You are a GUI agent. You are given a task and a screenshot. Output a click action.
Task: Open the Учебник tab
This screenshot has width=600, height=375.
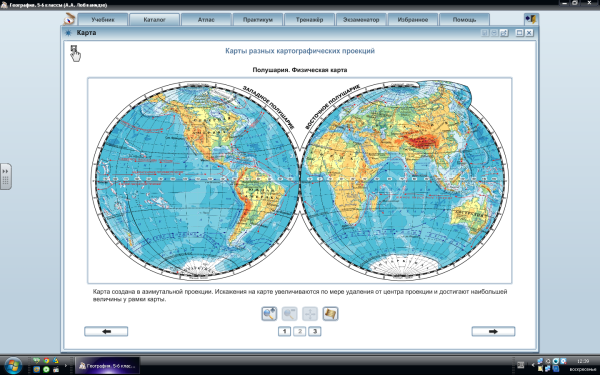[x=103, y=20]
